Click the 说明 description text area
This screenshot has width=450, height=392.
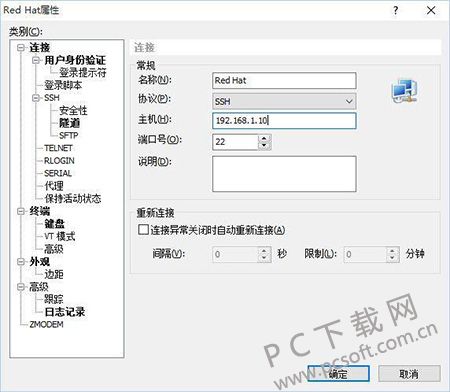click(x=284, y=174)
